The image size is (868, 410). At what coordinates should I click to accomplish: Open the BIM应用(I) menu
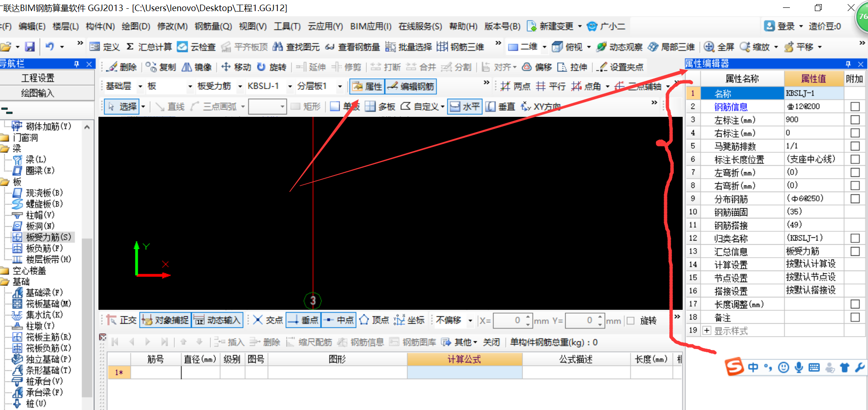point(371,26)
